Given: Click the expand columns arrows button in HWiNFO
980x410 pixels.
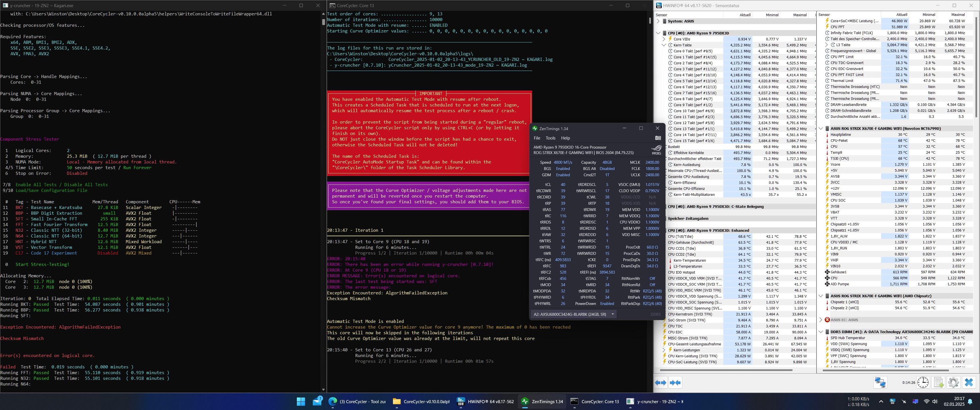Looking at the screenshot, I should pyautogui.click(x=660, y=382).
